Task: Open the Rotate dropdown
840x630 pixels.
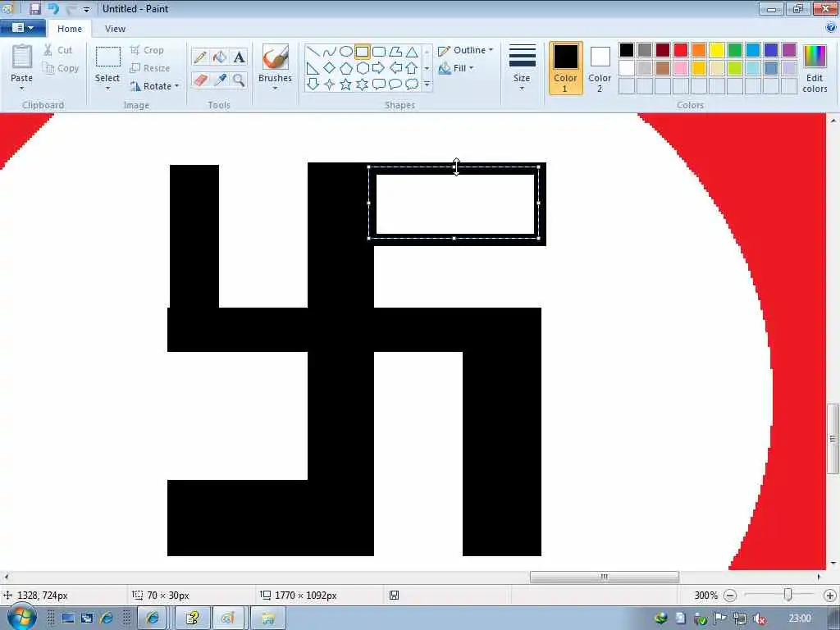Action: point(155,85)
